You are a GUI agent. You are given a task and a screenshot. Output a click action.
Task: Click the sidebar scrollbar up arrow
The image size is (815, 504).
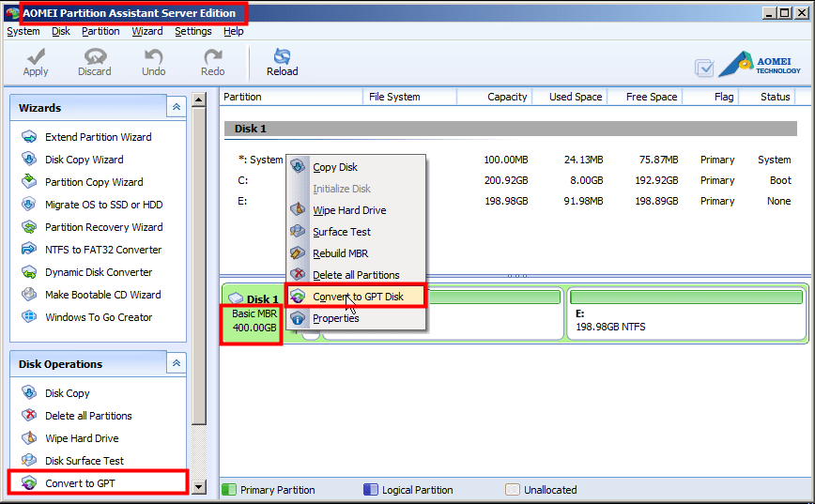coord(198,99)
